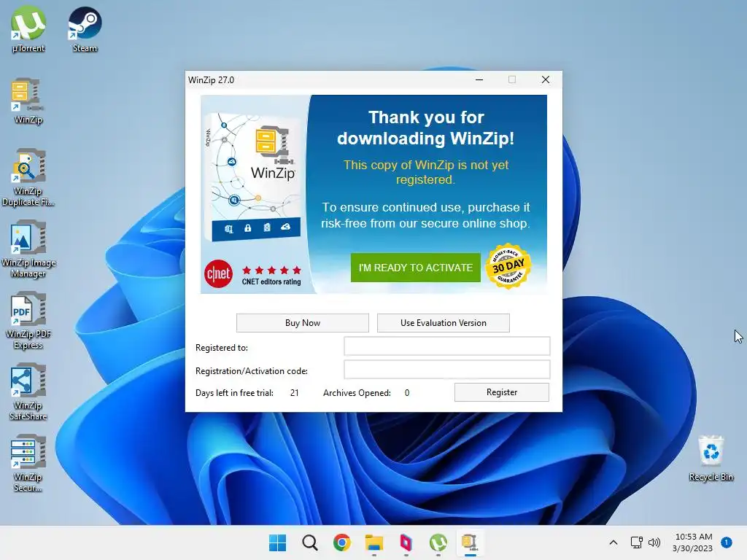Open the pink app icon in taskbar

coord(406,542)
